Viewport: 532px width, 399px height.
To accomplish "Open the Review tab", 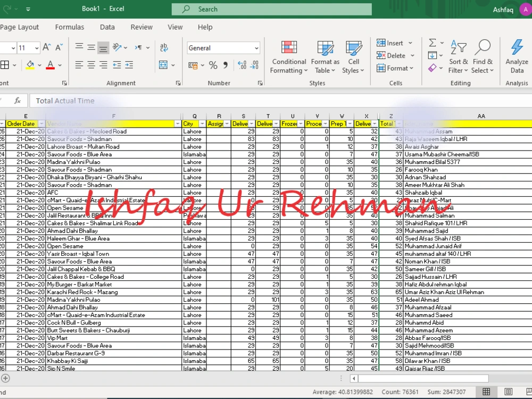I will 142,27.
